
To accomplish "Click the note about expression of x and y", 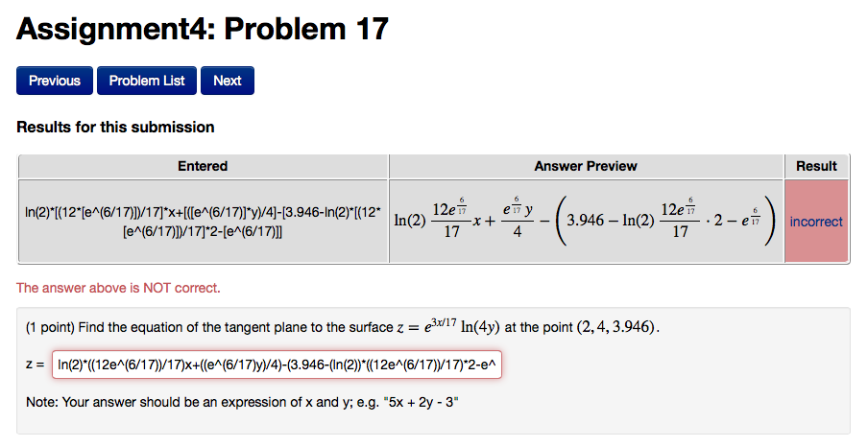I will 242,402.
